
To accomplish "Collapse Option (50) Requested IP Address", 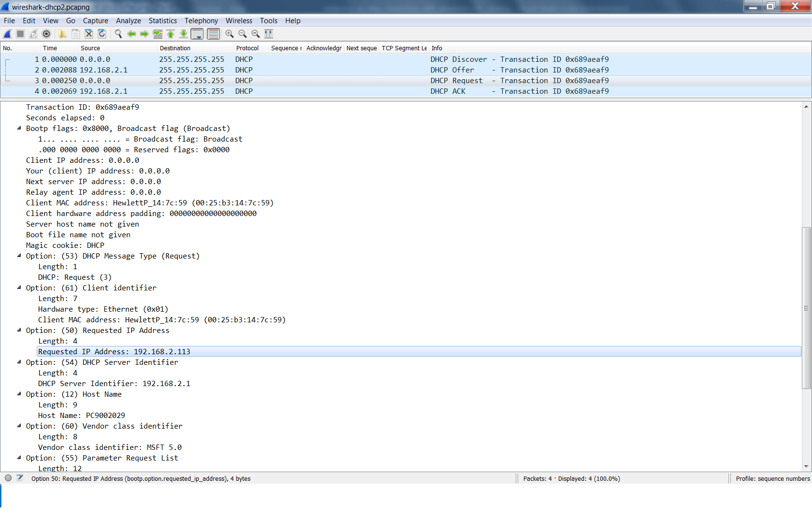I will click(19, 330).
